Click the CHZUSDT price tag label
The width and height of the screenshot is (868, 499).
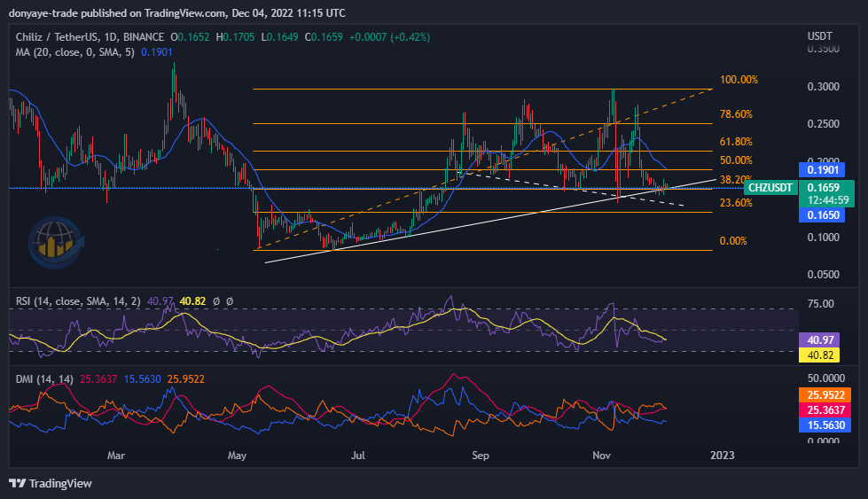coord(770,188)
